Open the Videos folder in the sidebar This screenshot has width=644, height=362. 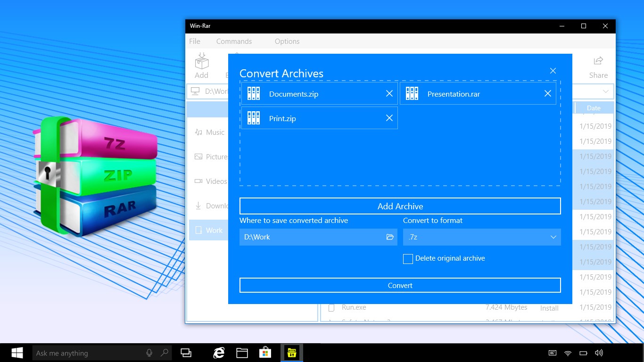[x=210, y=181]
